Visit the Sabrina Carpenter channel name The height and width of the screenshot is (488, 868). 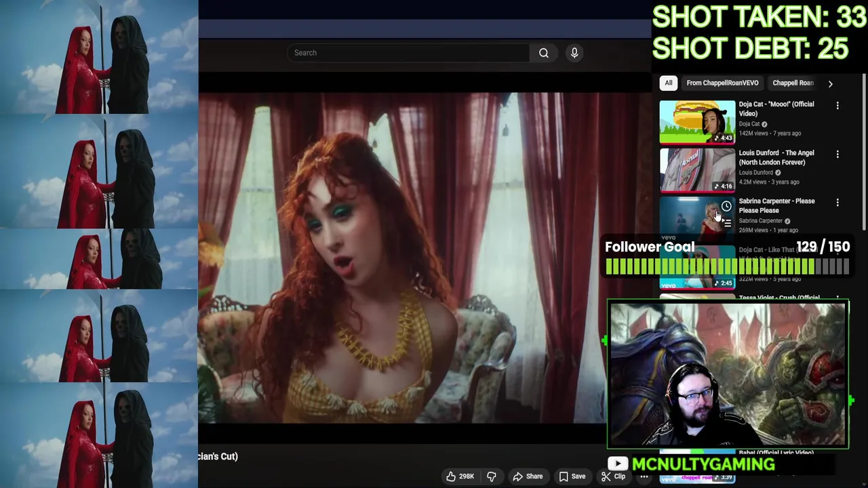pyautogui.click(x=761, y=220)
